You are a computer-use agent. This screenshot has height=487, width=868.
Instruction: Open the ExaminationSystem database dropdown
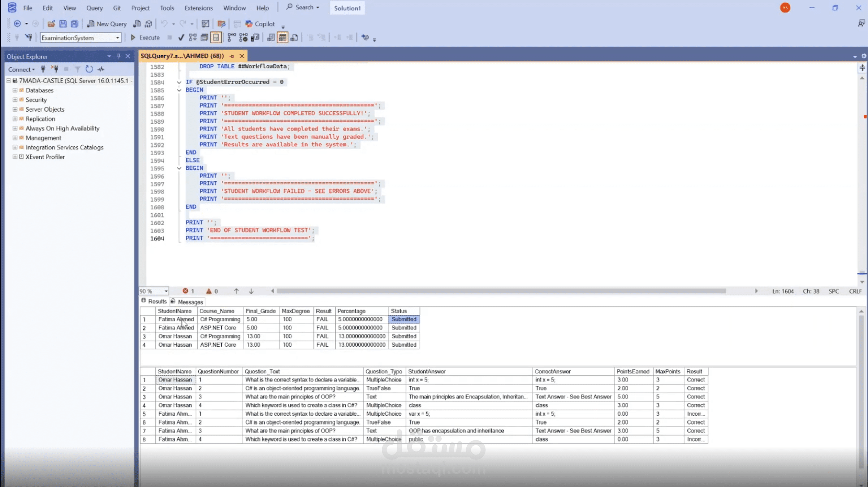click(117, 38)
